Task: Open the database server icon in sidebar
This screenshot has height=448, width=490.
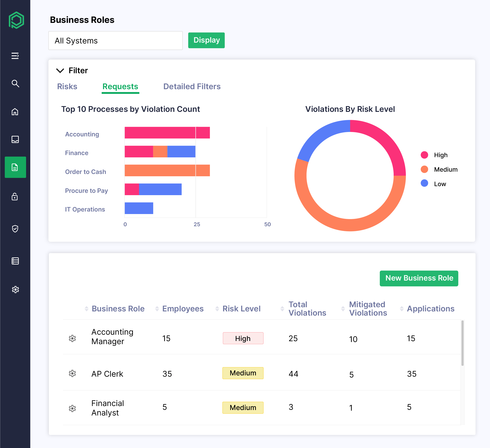Action: pos(15,261)
